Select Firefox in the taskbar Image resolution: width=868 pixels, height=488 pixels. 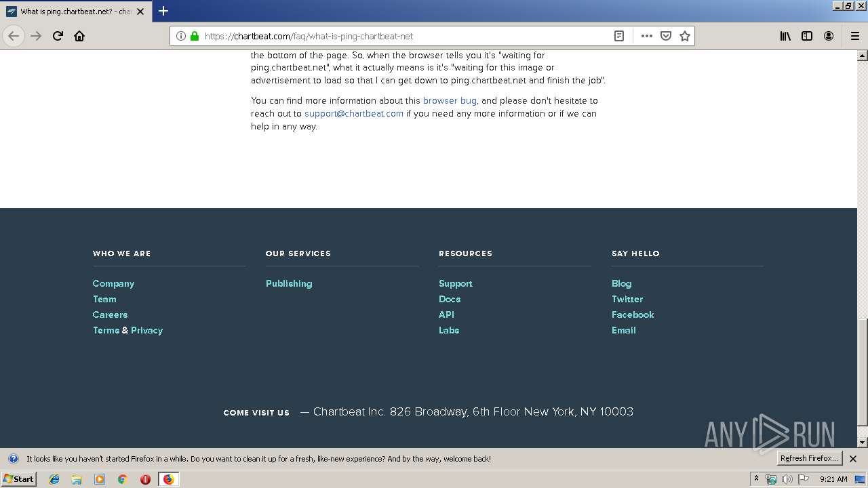[168, 479]
